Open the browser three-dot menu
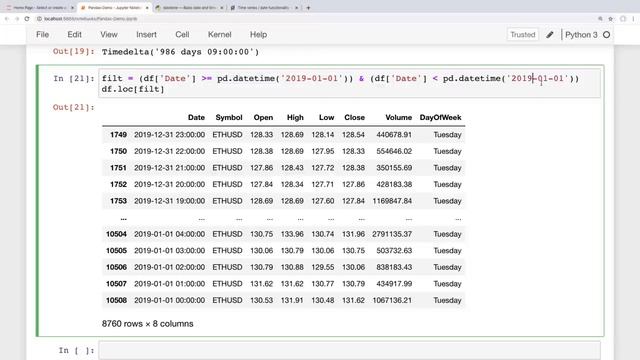Image resolution: width=640 pixels, height=360 pixels. coord(633,19)
